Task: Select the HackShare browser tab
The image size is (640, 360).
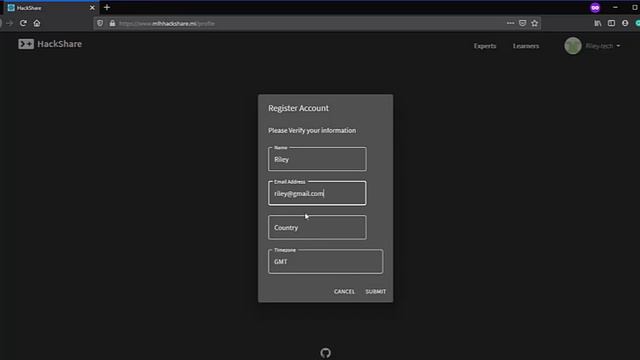Action: click(x=51, y=8)
